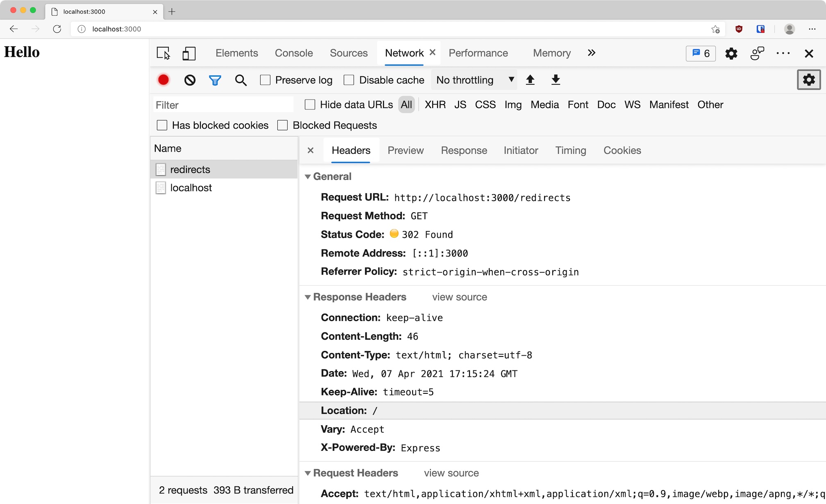Open DevTools customize three-dot menu
The width and height of the screenshot is (826, 504).
(783, 53)
